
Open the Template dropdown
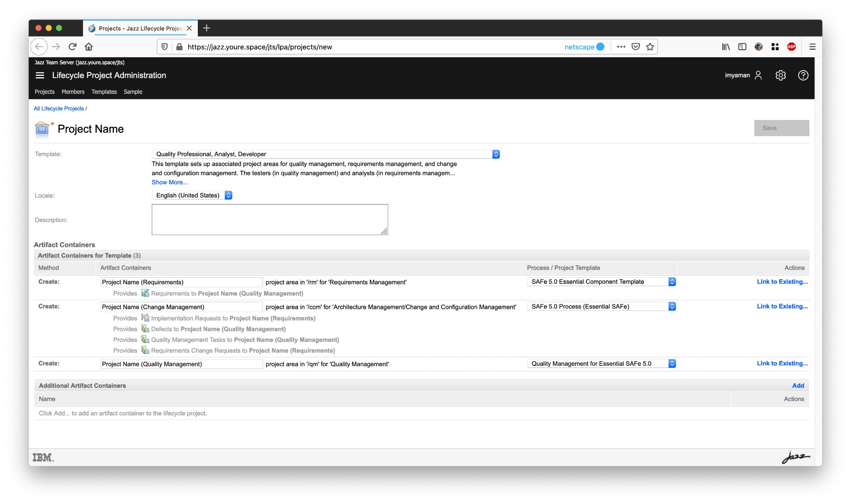point(326,154)
